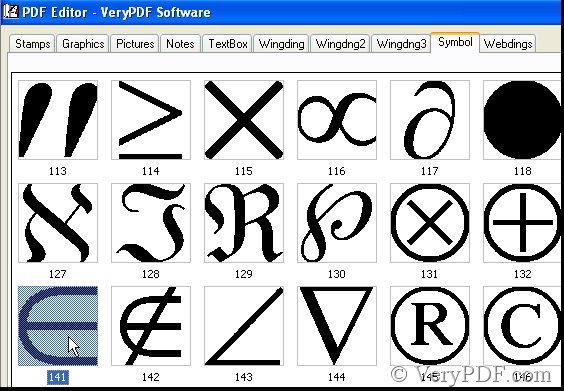Click the number label 143

(x=244, y=377)
